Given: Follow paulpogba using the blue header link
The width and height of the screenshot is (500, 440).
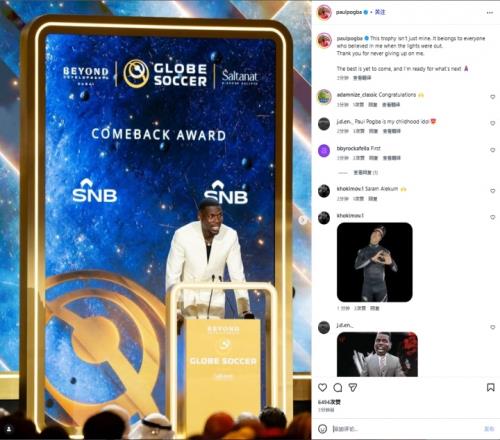Looking at the screenshot, I should (380, 12).
